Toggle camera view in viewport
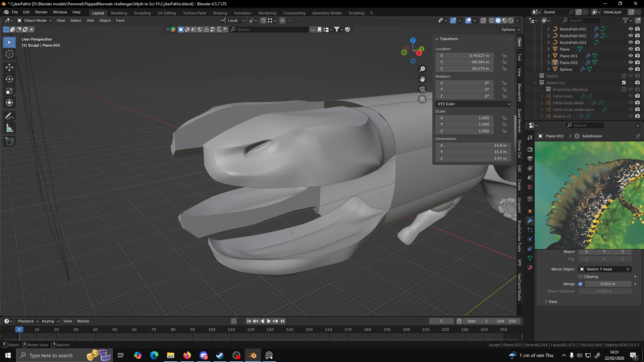The width and height of the screenshot is (644, 362). point(422,89)
